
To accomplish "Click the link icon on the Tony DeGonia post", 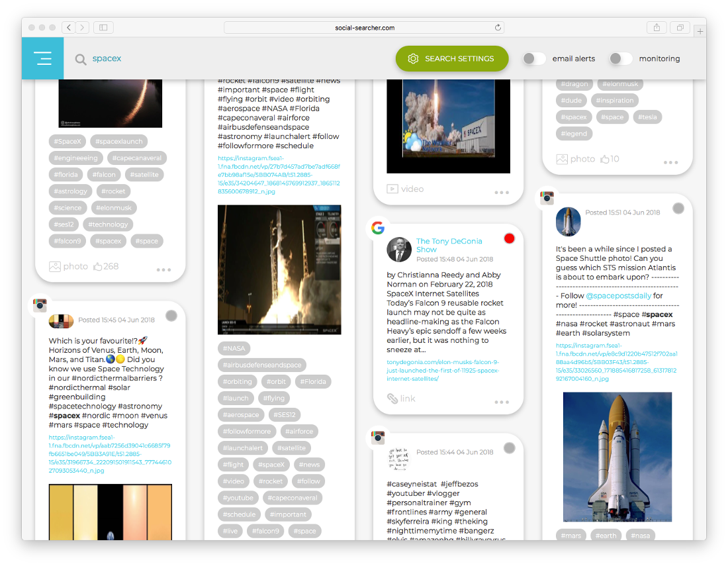I will coord(392,399).
